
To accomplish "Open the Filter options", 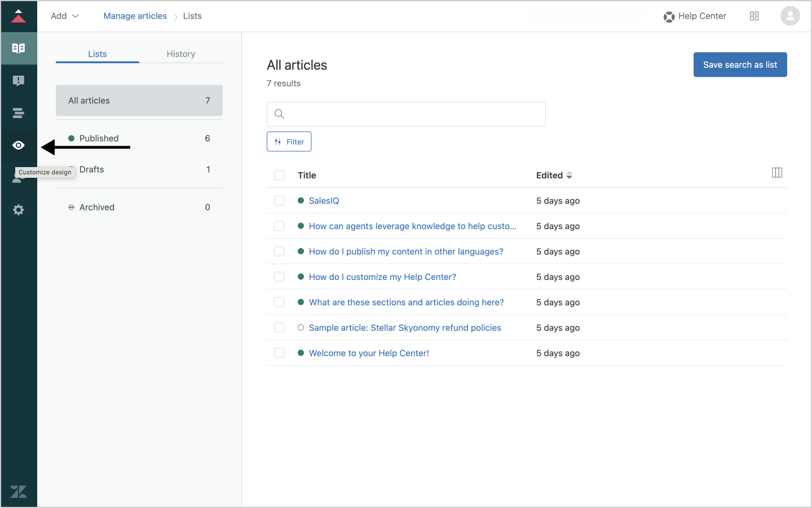I will click(x=289, y=142).
